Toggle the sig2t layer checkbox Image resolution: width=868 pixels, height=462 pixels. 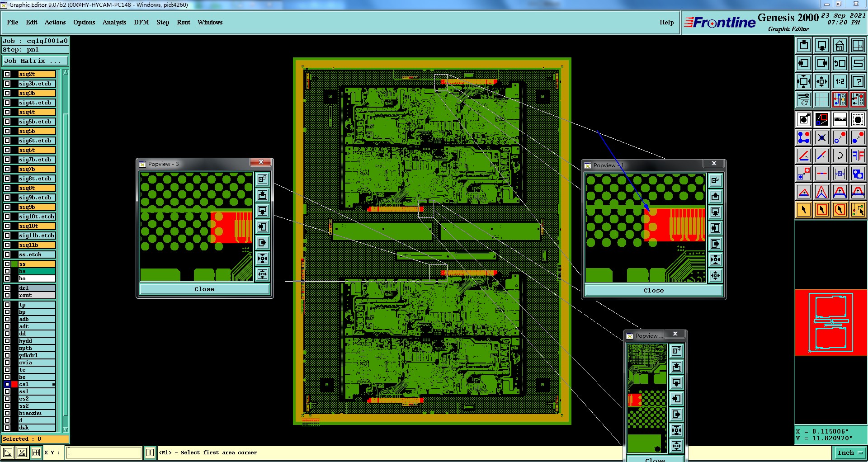[7, 74]
